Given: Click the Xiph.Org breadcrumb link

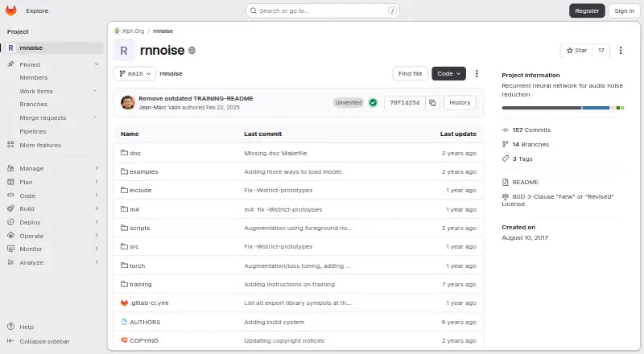Looking at the screenshot, I should 133,31.
